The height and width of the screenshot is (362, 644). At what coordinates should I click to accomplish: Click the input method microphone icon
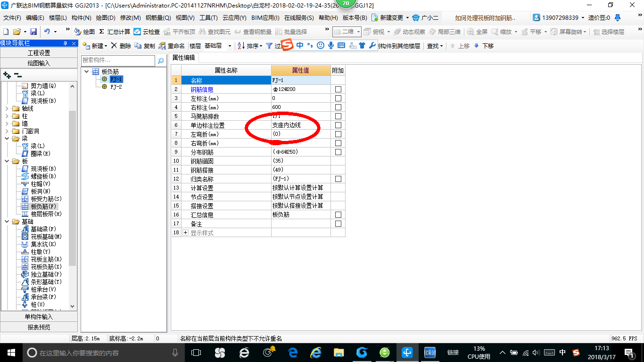tap(331, 45)
